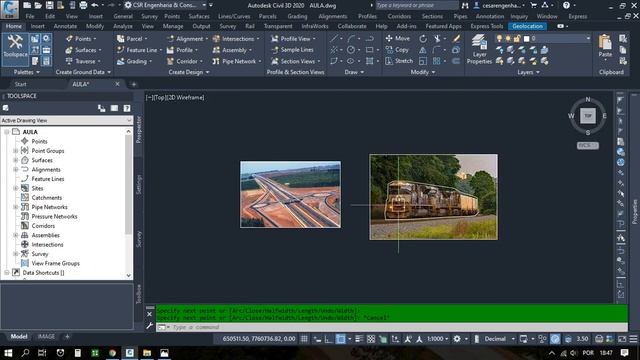Open the Sample Lines tool
The width and height of the screenshot is (640, 360).
(293, 50)
